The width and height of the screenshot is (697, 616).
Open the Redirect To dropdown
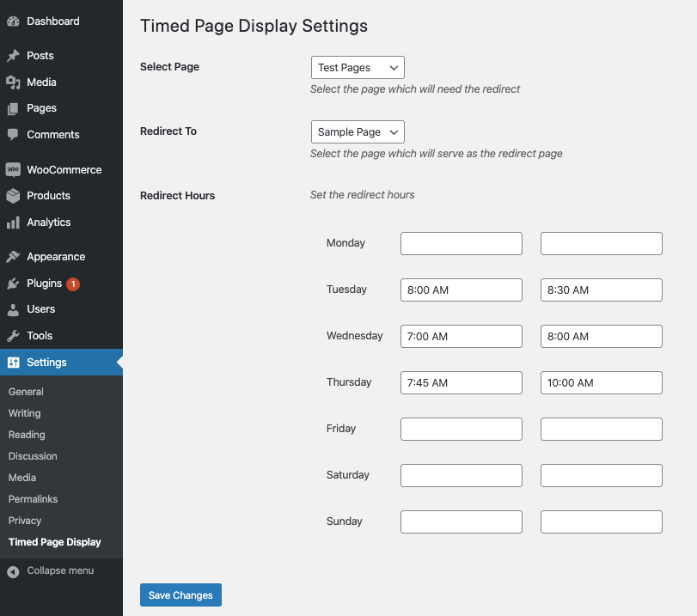click(x=358, y=132)
